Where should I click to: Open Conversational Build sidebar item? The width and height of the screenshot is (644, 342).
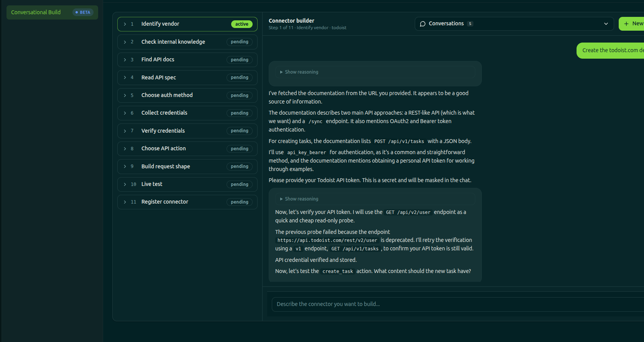tap(52, 12)
